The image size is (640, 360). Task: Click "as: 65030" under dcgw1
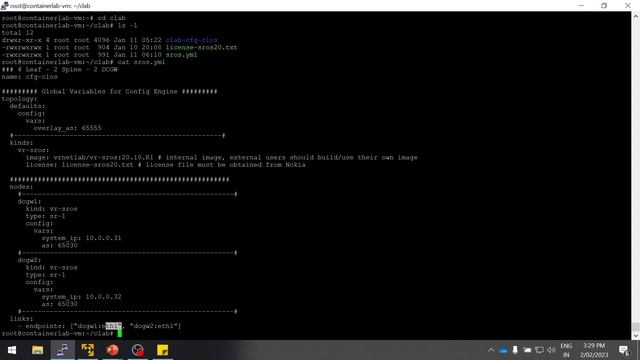(59, 245)
